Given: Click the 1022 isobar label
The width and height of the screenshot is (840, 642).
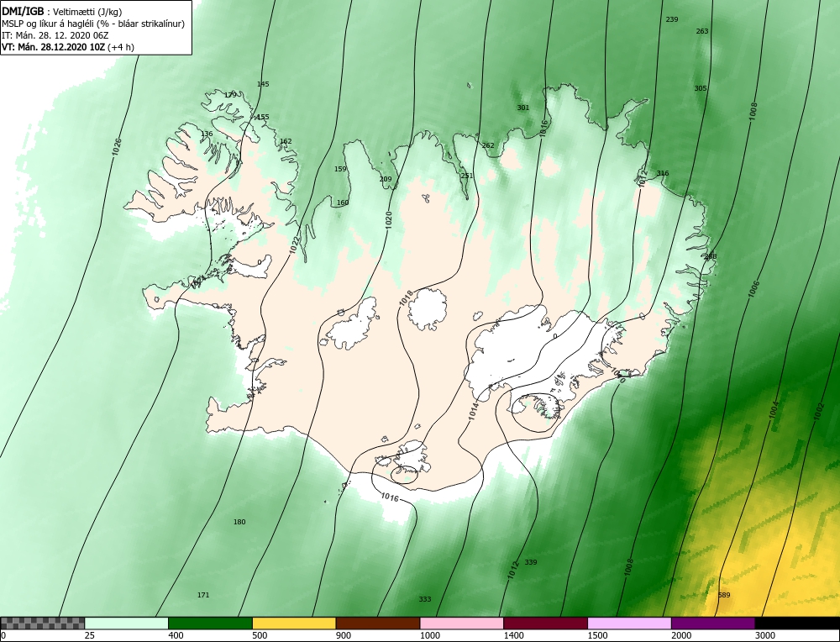Looking at the screenshot, I should [293, 244].
